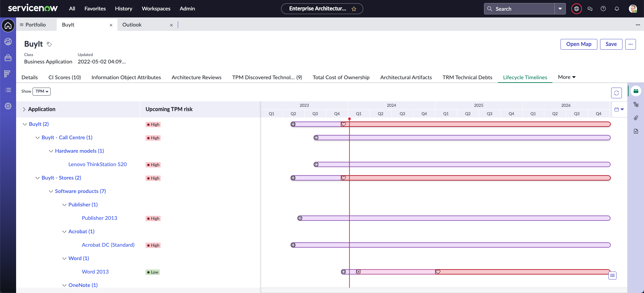Image resolution: width=644 pixels, height=293 pixels.
Task: Open the attachments paperclip icon
Action: 636,118
